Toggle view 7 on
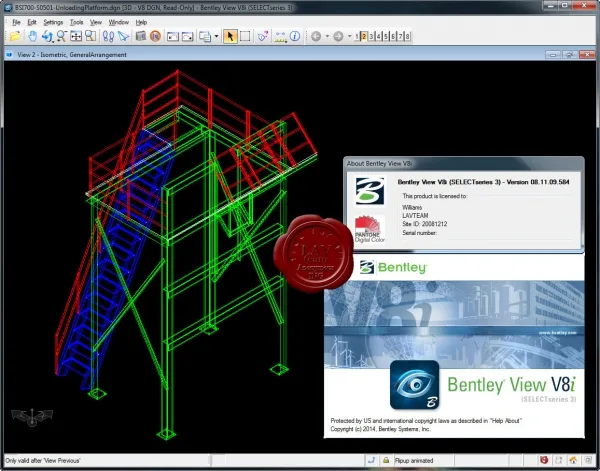The width and height of the screenshot is (600, 471). pyautogui.click(x=400, y=36)
